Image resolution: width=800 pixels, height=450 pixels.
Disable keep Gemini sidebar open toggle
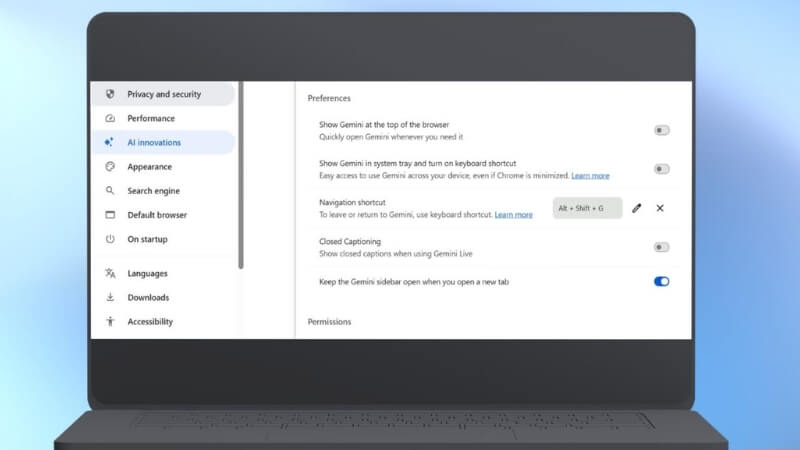point(661,282)
